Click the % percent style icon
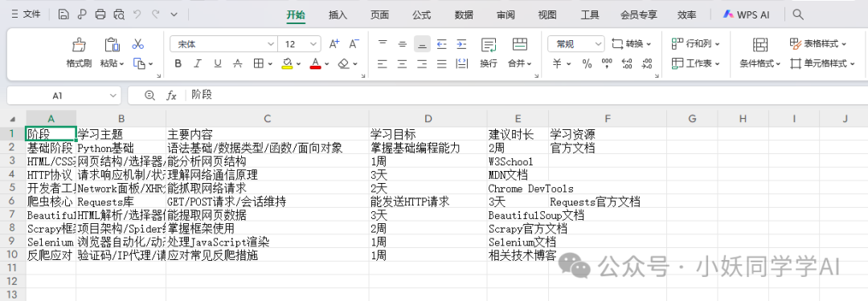 [x=587, y=63]
